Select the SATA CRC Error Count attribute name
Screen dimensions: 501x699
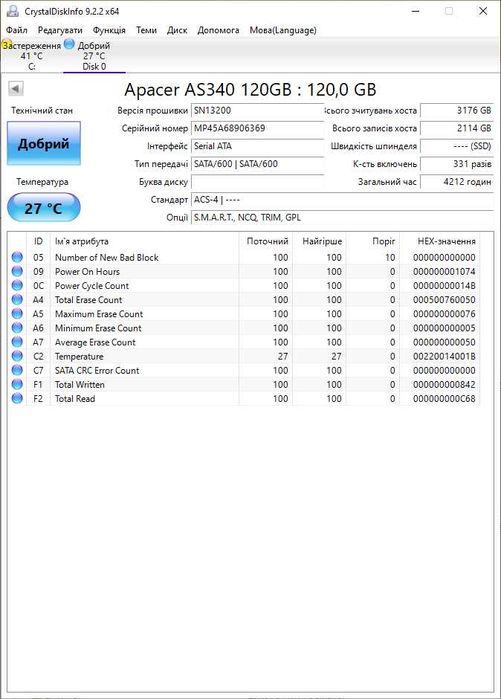pyautogui.click(x=97, y=370)
